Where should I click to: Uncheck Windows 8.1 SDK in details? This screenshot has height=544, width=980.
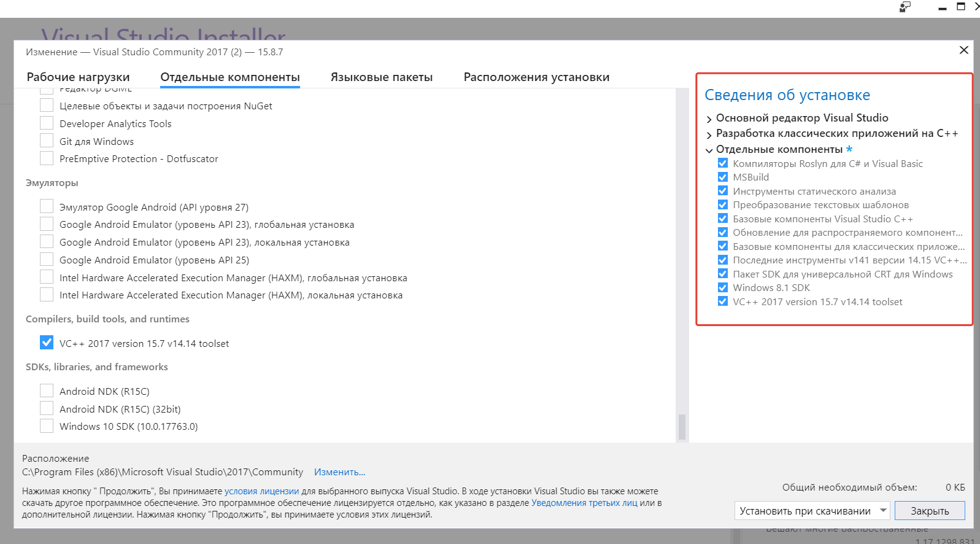(723, 287)
